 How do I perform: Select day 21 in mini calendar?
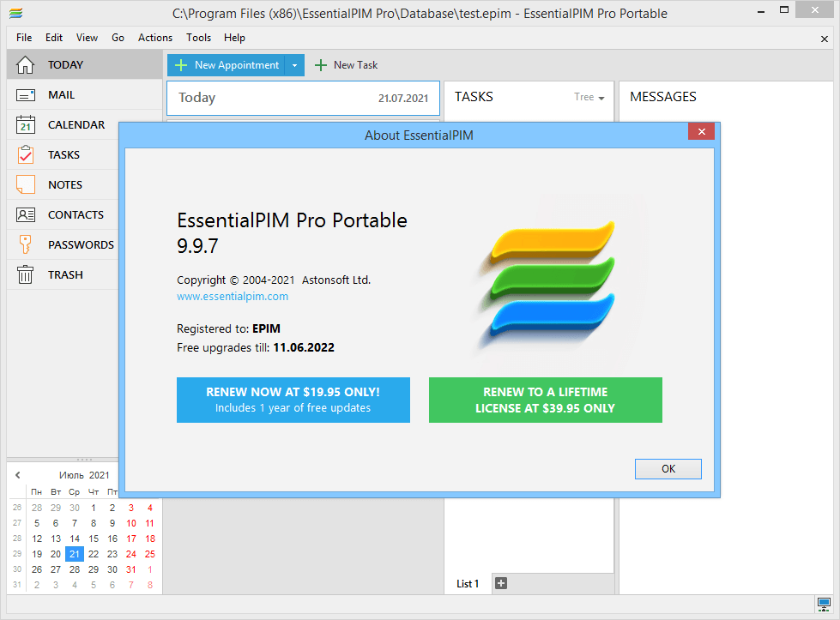coord(75,554)
